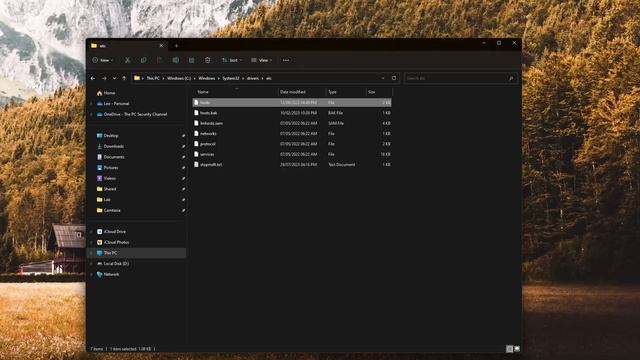Image resolution: width=640 pixels, height=360 pixels.
Task: Open address bar history dropdown
Action: [x=382, y=78]
